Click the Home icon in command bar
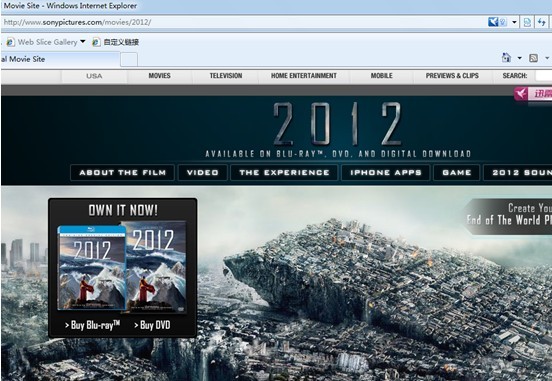 coord(506,57)
